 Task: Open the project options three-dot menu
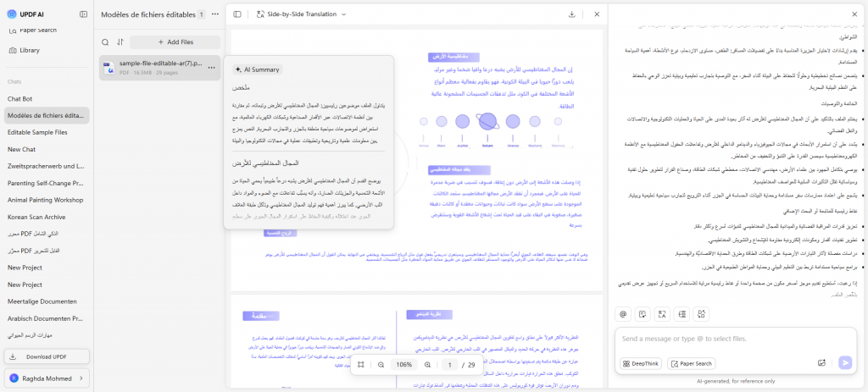click(x=215, y=14)
